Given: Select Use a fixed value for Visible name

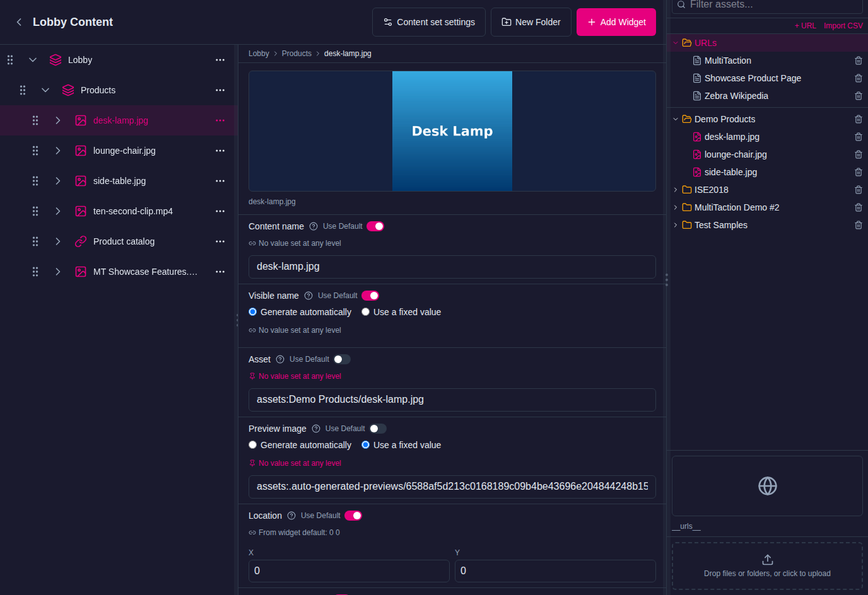Looking at the screenshot, I should coord(365,312).
